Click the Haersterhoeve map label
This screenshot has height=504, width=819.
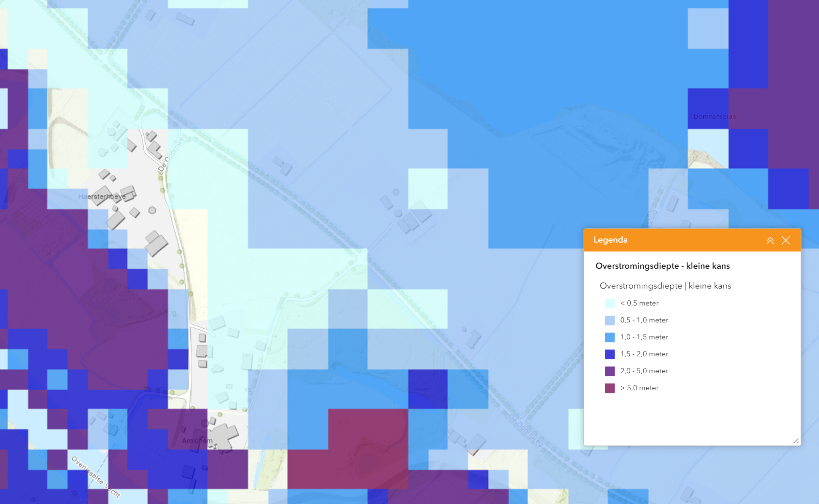[x=102, y=197]
